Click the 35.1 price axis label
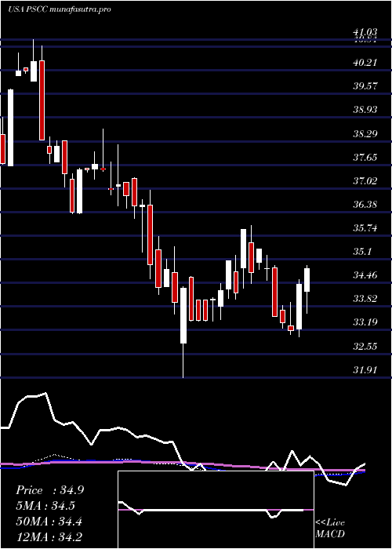 [x=362, y=252]
